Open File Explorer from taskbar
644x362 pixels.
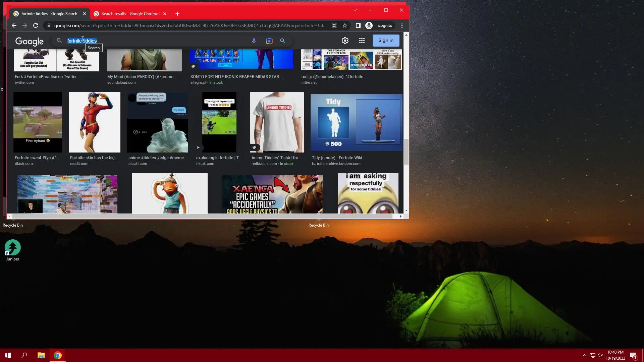(x=41, y=355)
